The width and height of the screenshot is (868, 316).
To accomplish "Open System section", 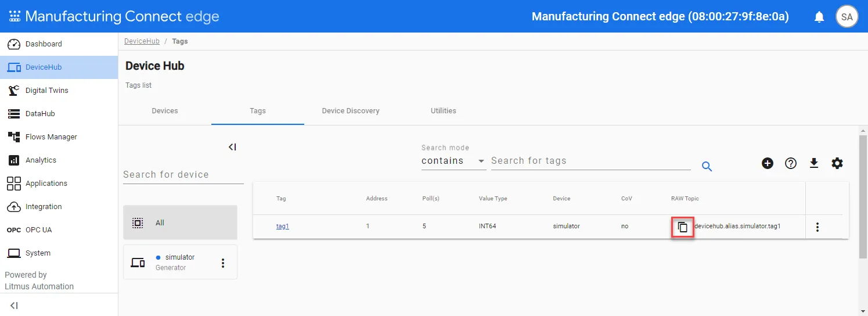I will [x=59, y=253].
